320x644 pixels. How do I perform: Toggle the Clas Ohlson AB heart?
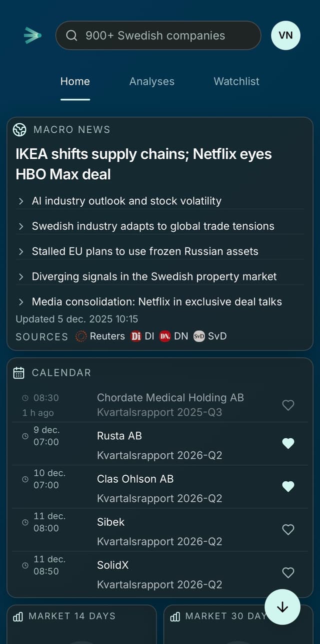(288, 486)
